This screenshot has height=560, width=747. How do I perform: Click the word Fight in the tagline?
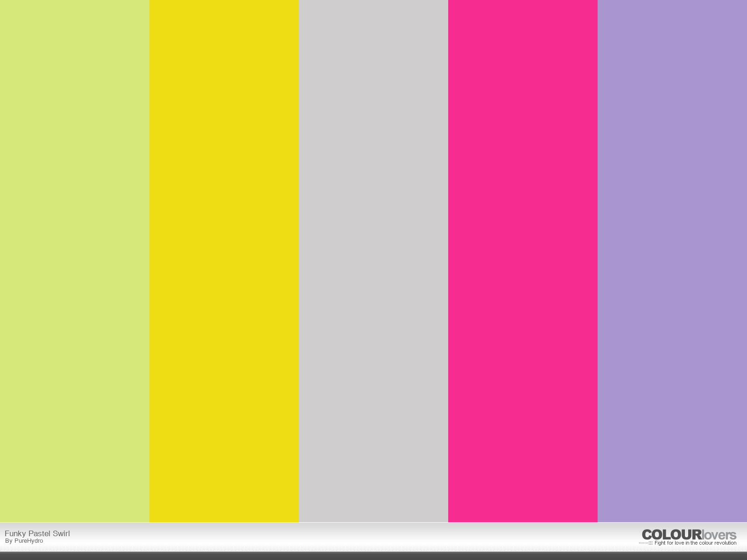pyautogui.click(x=660, y=543)
